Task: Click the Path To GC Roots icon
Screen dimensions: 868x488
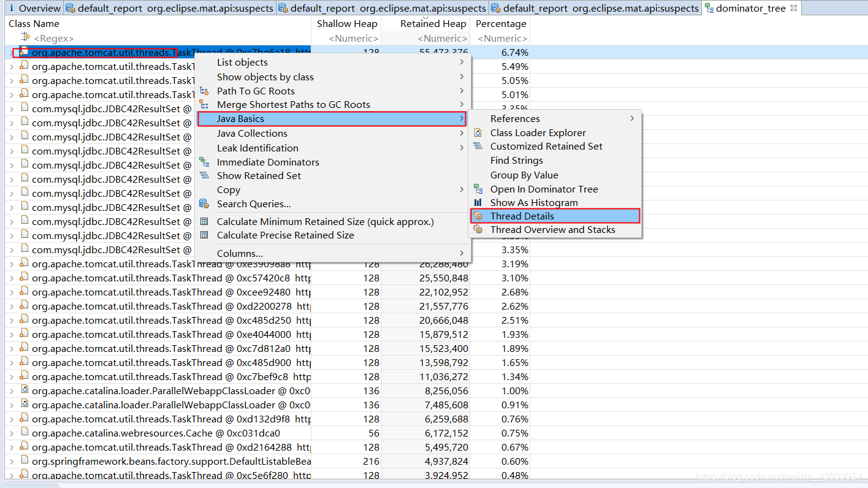Action: (204, 91)
